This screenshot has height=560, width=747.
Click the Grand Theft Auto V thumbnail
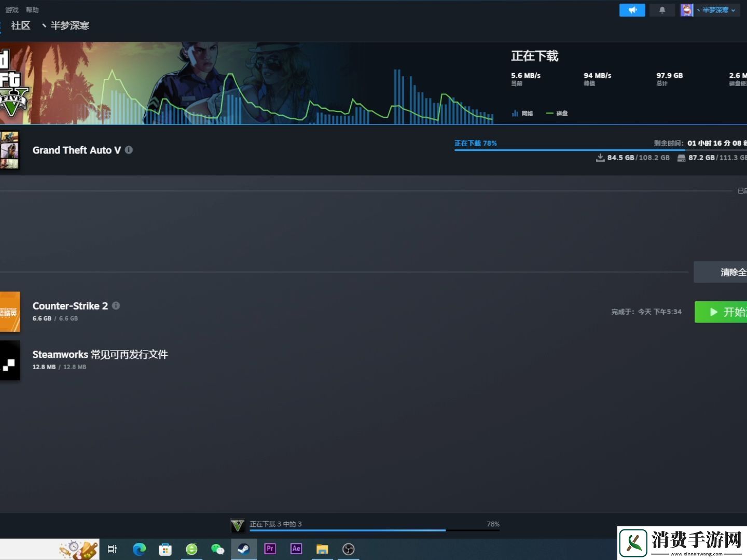click(9, 150)
